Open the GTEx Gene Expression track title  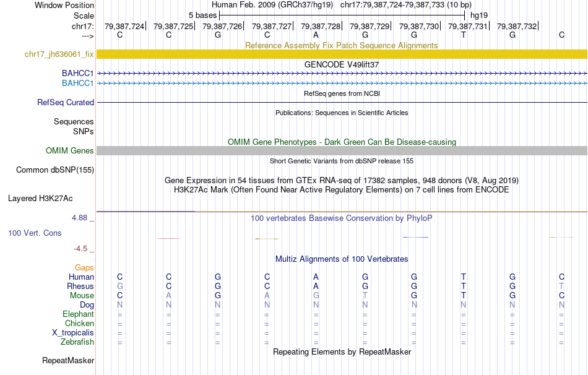342,180
